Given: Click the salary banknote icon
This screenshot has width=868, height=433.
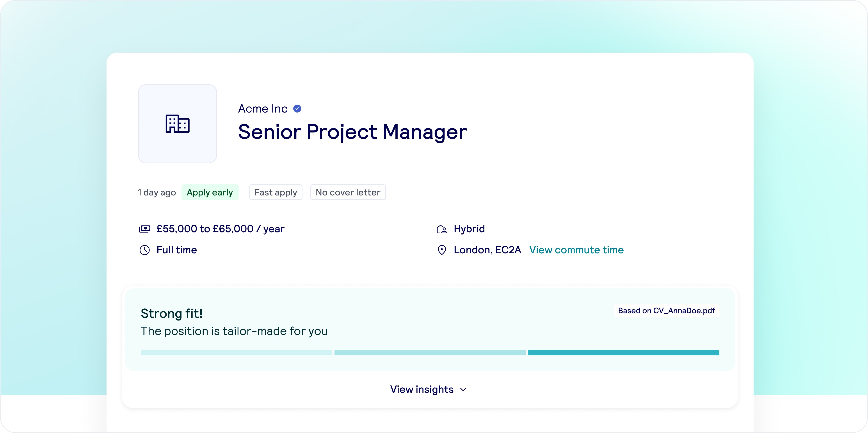Looking at the screenshot, I should [144, 229].
